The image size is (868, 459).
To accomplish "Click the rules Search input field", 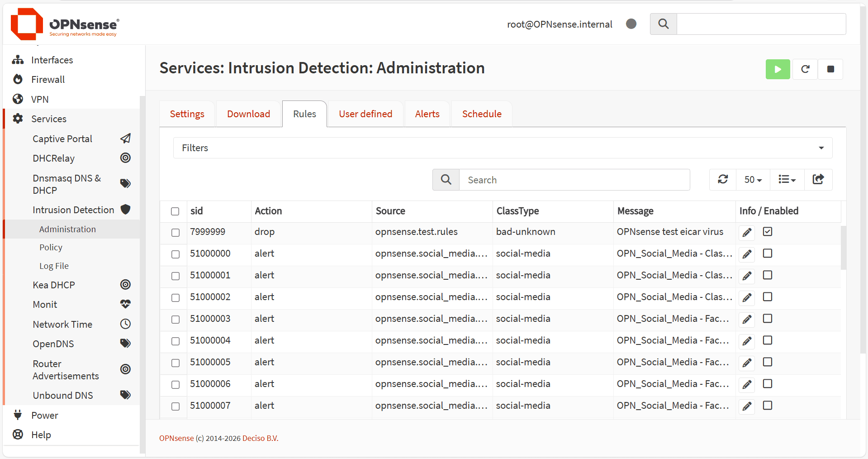I will (x=574, y=180).
